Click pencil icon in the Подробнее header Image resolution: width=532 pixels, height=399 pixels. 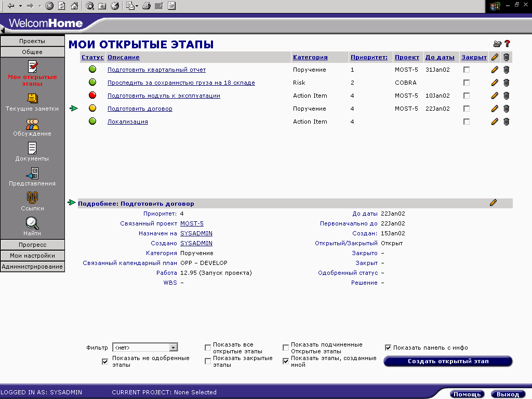click(494, 203)
